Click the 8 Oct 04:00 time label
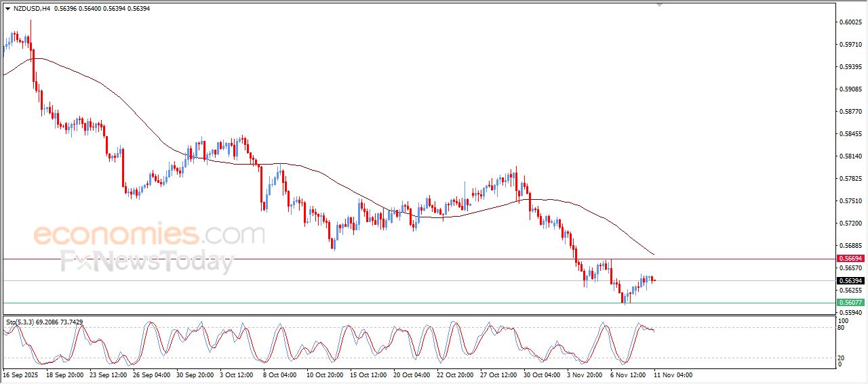This screenshot has width=868, height=384. (x=279, y=375)
